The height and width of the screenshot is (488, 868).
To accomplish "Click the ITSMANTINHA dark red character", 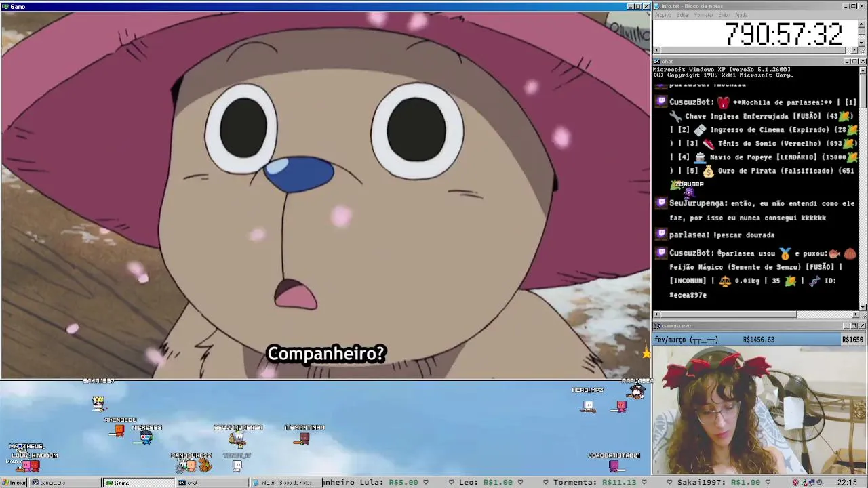I will point(304,439).
